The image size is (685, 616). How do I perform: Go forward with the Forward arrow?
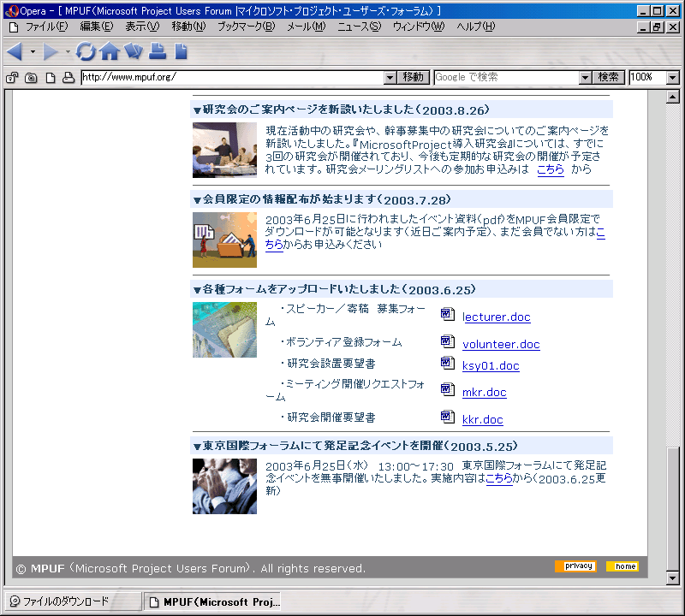51,52
